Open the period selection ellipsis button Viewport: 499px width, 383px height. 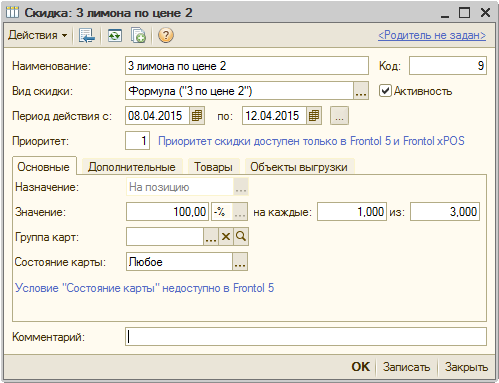(x=339, y=116)
